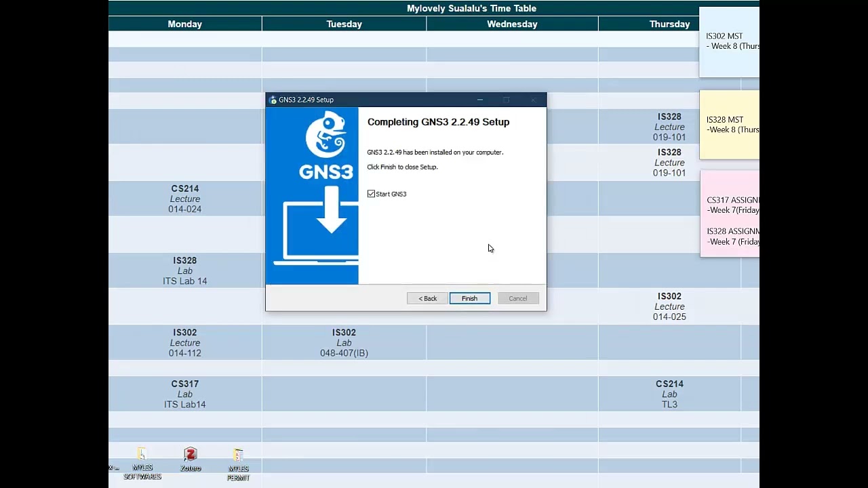The width and height of the screenshot is (868, 488).
Task: Click the "Click Finish to close Setup." text
Action: (403, 167)
